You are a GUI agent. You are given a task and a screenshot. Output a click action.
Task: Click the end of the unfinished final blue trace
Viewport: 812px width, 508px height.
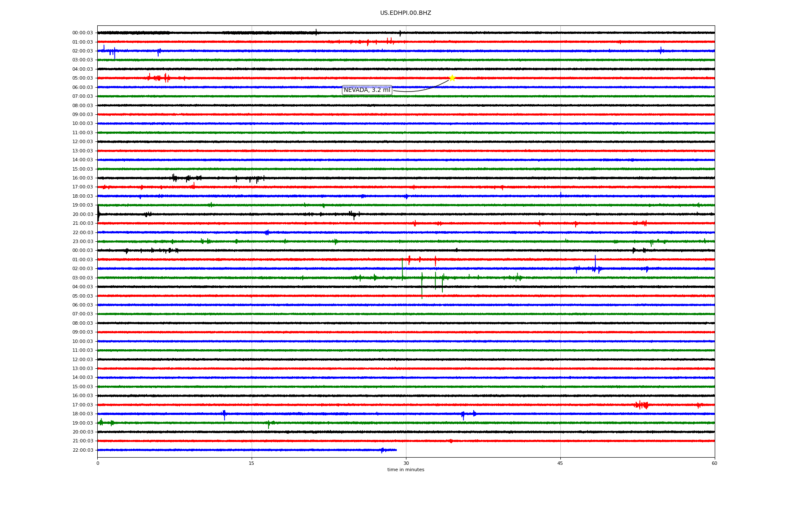click(396, 450)
